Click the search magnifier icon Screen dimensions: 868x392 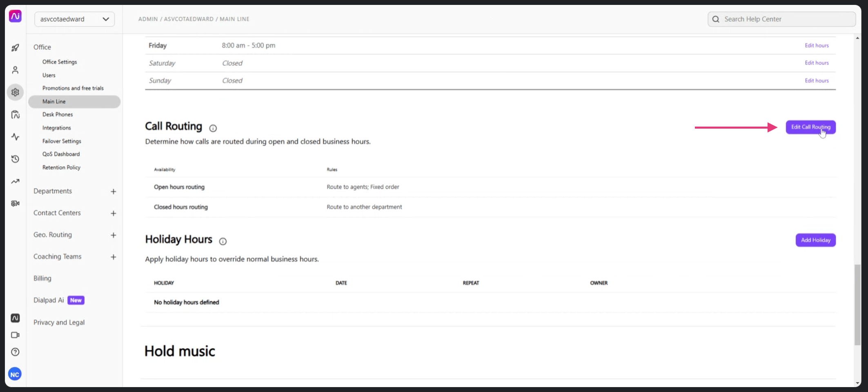[x=716, y=19]
